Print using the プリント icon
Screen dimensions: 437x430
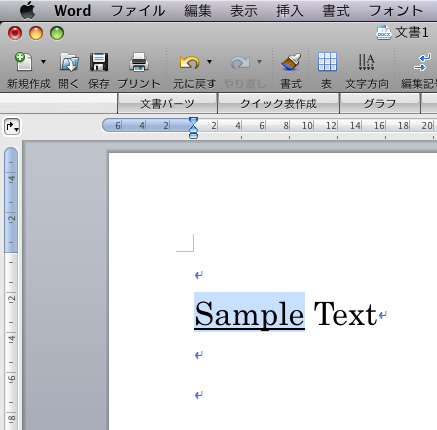139,62
